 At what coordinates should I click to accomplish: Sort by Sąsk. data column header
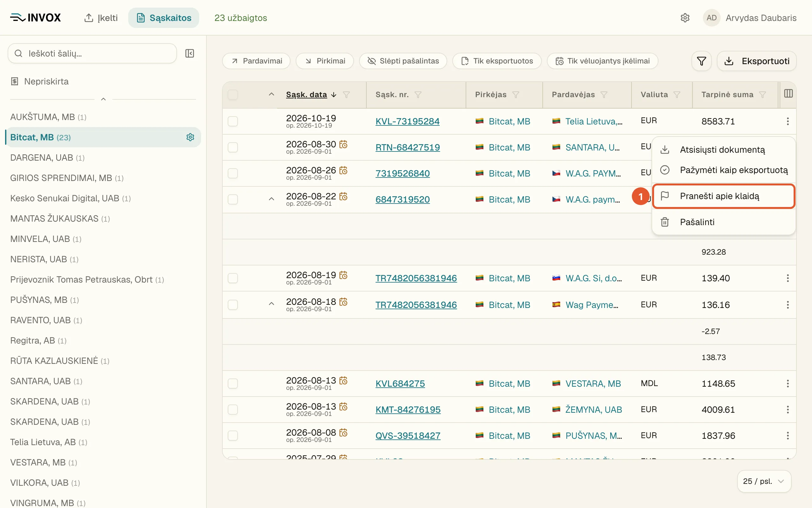point(306,95)
